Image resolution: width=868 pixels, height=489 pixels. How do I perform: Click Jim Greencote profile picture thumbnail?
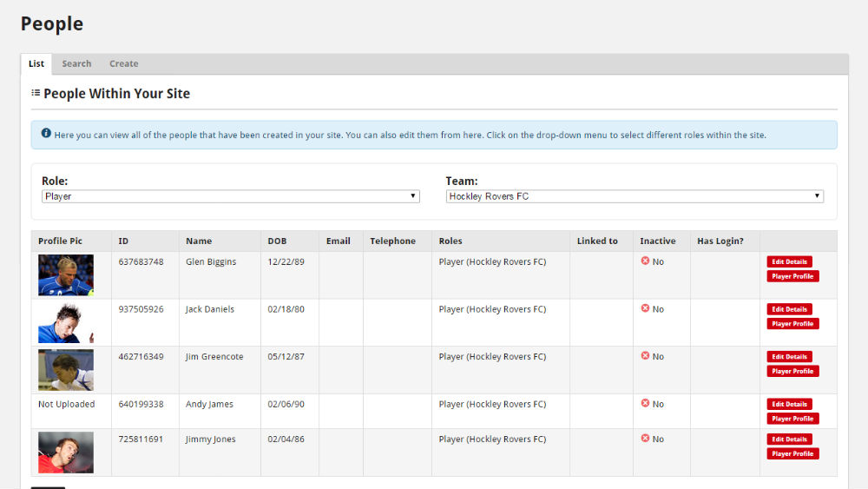66,370
